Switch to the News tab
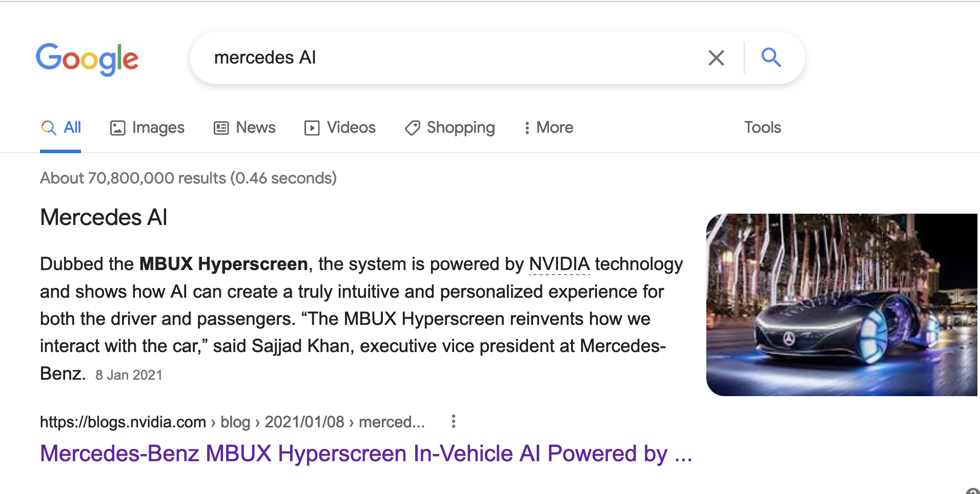The width and height of the screenshot is (980, 494). [255, 128]
